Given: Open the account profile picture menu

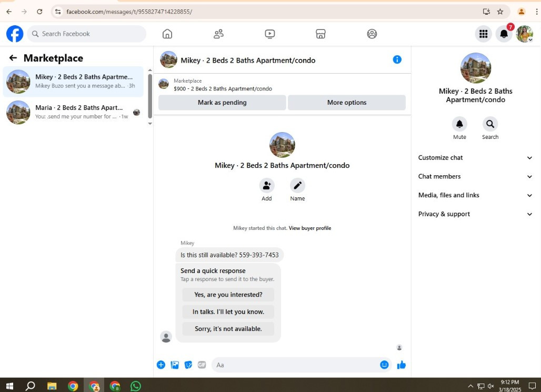Looking at the screenshot, I should 525,34.
